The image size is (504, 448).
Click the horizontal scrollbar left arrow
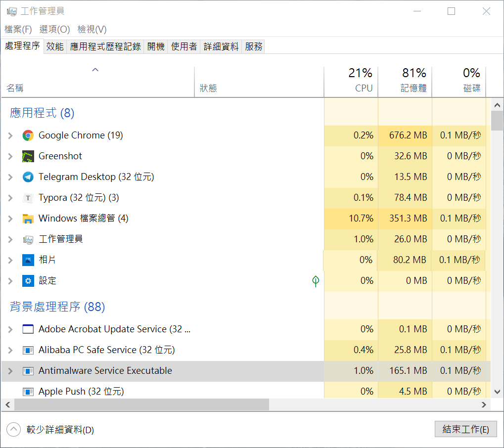coord(8,405)
